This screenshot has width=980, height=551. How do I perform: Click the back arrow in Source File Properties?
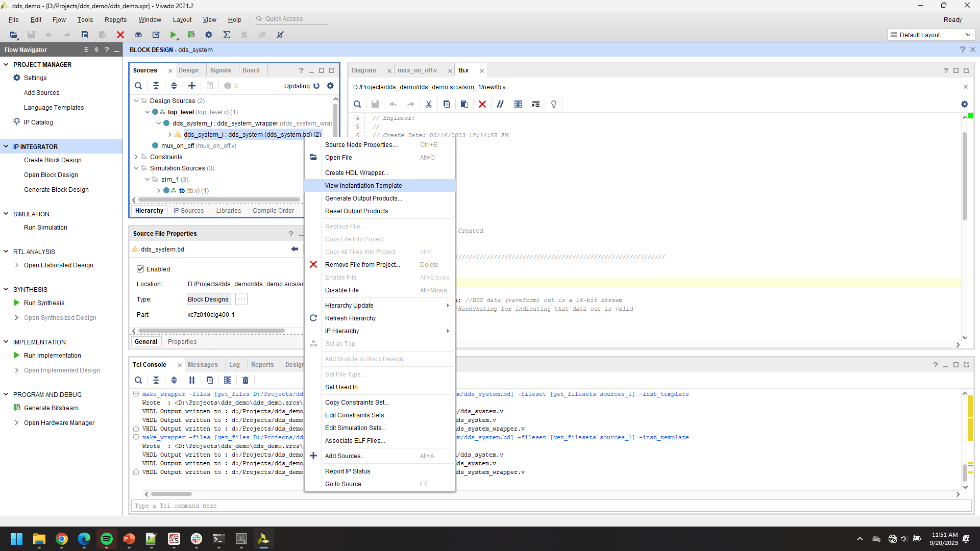[x=295, y=249]
